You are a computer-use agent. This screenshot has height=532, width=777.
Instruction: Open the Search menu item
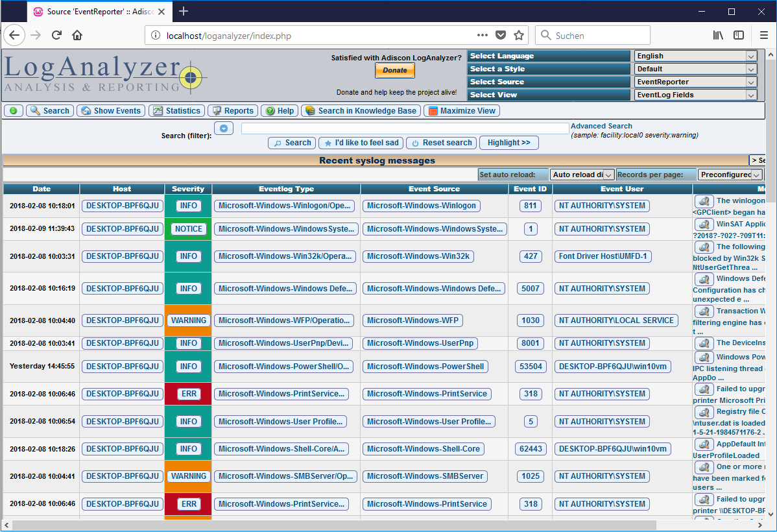49,110
